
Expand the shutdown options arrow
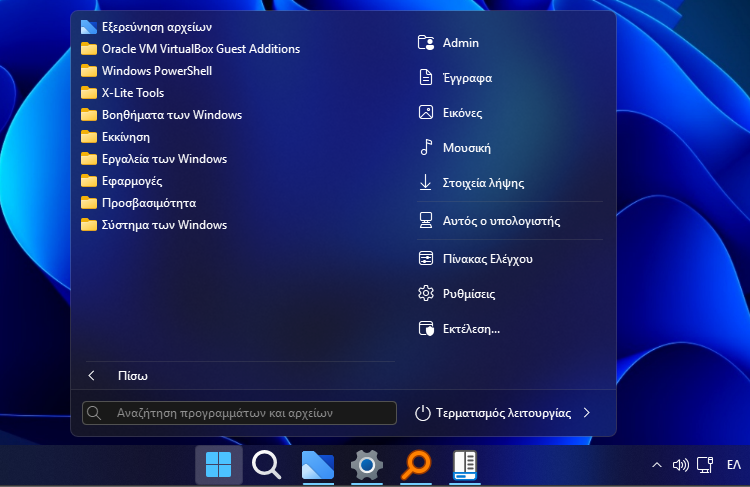tap(587, 413)
